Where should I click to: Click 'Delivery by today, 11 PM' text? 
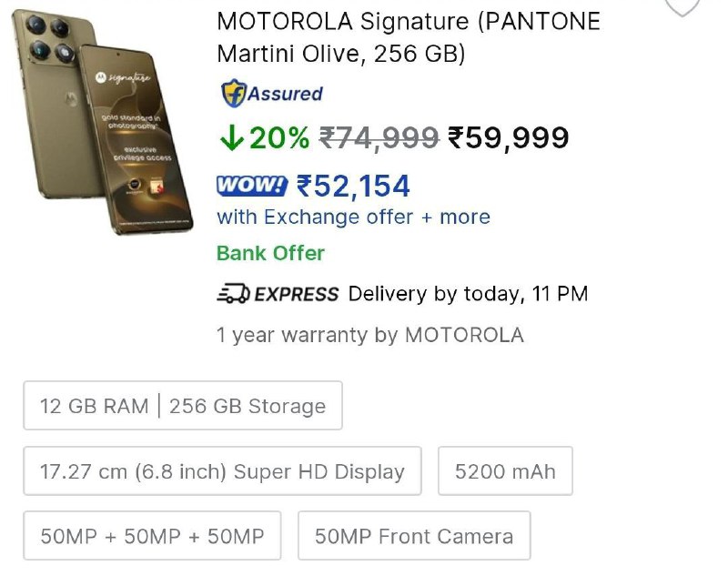468,294
